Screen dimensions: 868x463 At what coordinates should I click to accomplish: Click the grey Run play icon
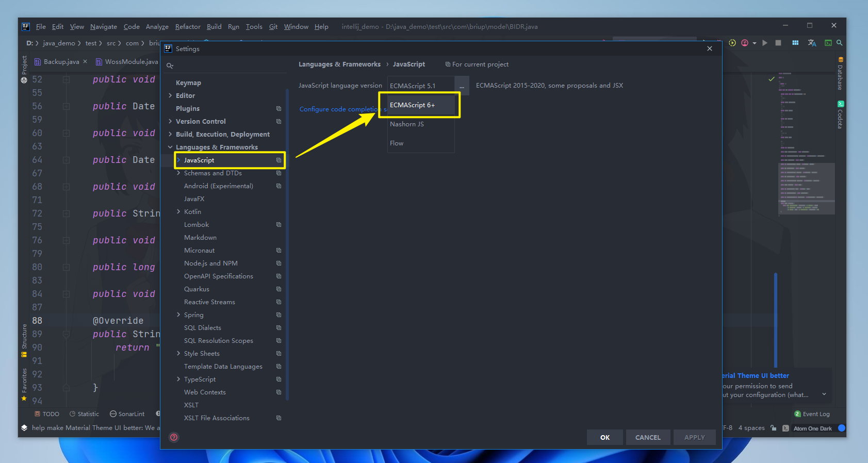coord(765,43)
